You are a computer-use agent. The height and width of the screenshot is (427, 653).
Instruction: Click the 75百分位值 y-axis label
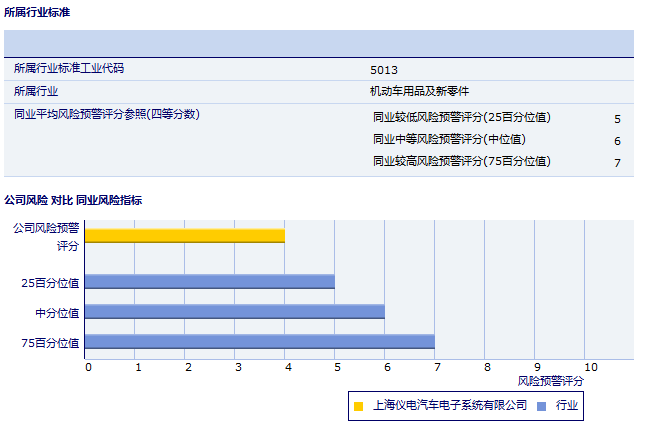50,343
